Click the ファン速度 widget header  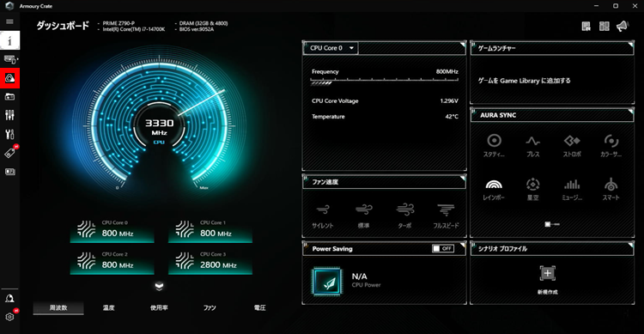coord(384,181)
